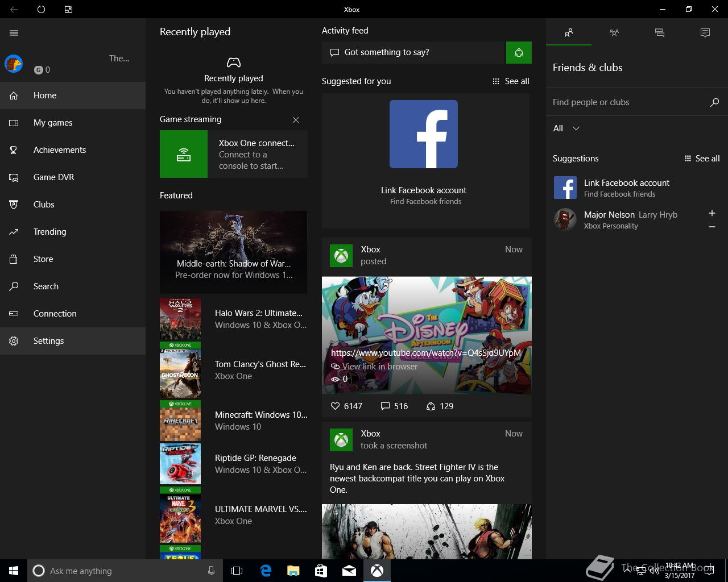Open Achievements page
Viewport: 728px width, 582px height.
[x=73, y=150]
